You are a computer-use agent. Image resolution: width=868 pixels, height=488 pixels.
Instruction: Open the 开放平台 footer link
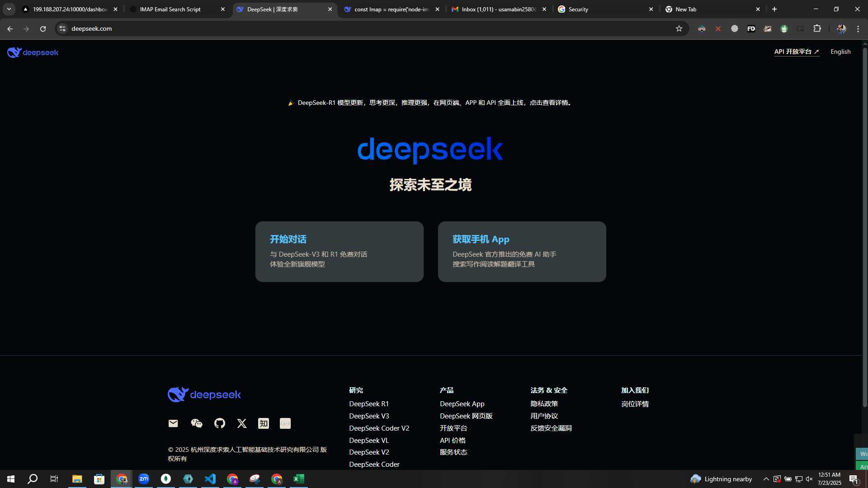(x=453, y=428)
